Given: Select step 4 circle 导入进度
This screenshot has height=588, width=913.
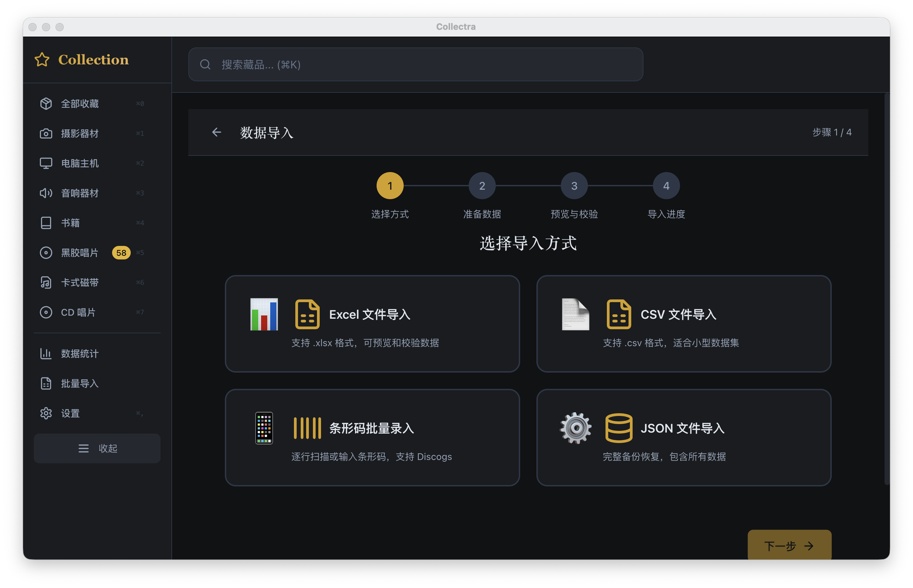Looking at the screenshot, I should [666, 186].
